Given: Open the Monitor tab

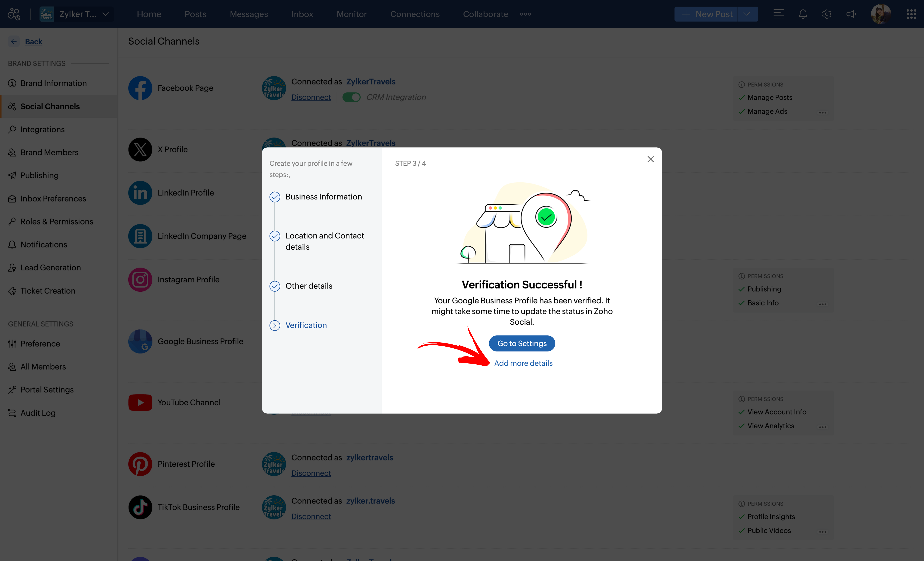Looking at the screenshot, I should coord(351,14).
